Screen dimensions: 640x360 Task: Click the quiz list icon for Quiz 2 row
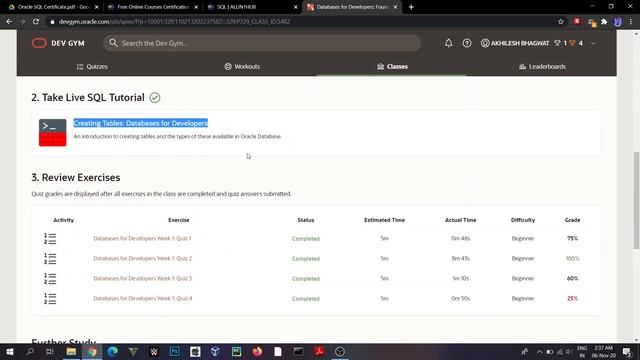tap(50, 258)
